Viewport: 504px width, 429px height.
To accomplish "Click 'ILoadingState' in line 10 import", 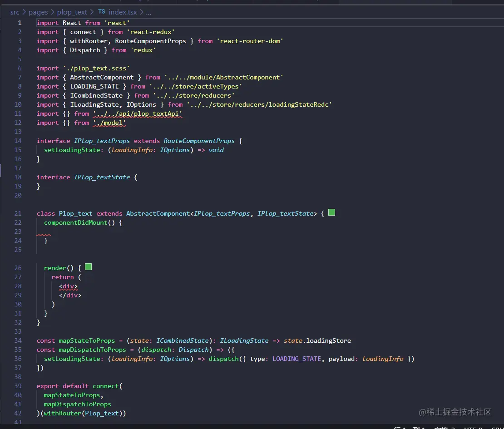I will pos(95,105).
